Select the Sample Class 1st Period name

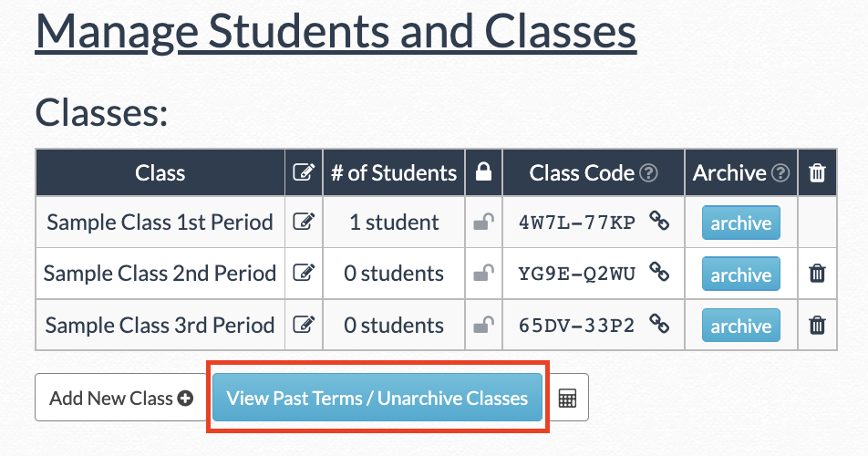[160, 222]
